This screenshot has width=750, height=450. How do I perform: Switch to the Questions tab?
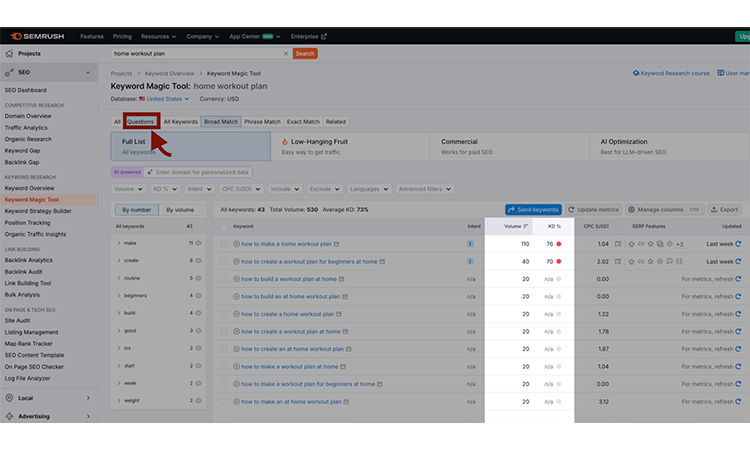(141, 121)
